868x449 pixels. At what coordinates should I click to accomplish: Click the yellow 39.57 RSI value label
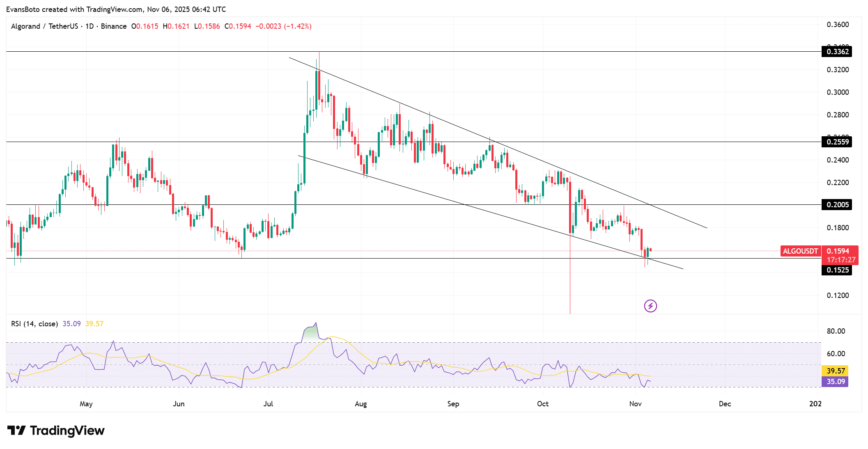point(836,371)
